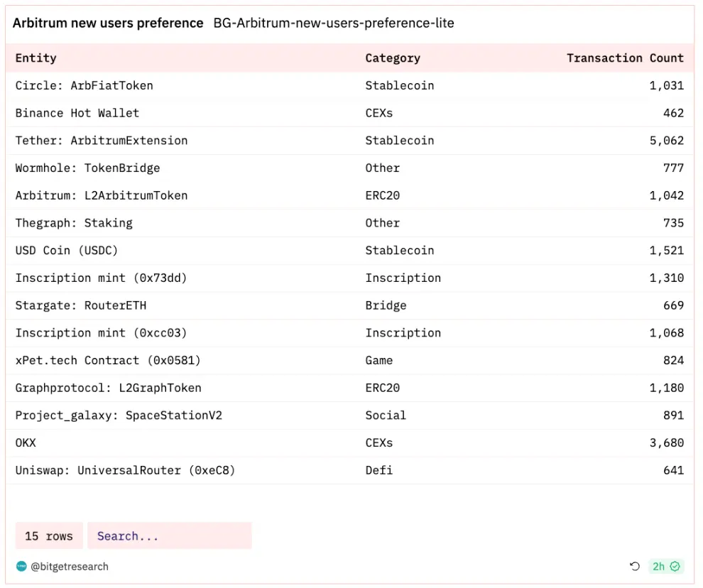The width and height of the screenshot is (703, 588).
Task: Click the OKX transaction count 3,680
Action: pos(666,443)
